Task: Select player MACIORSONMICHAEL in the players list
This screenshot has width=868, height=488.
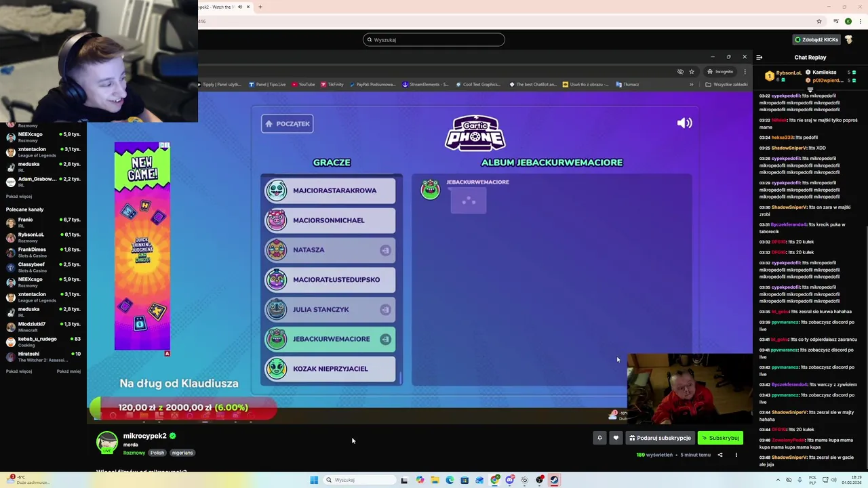Action: (x=330, y=220)
